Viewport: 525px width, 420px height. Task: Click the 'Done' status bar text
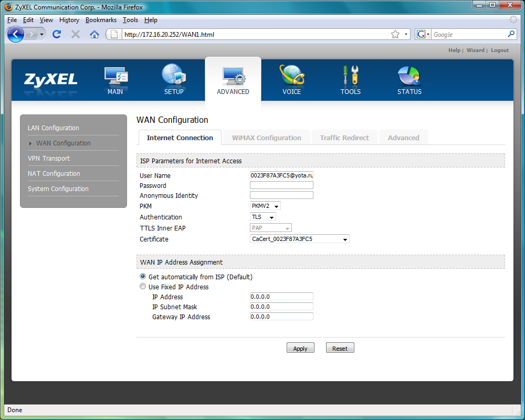pos(15,410)
